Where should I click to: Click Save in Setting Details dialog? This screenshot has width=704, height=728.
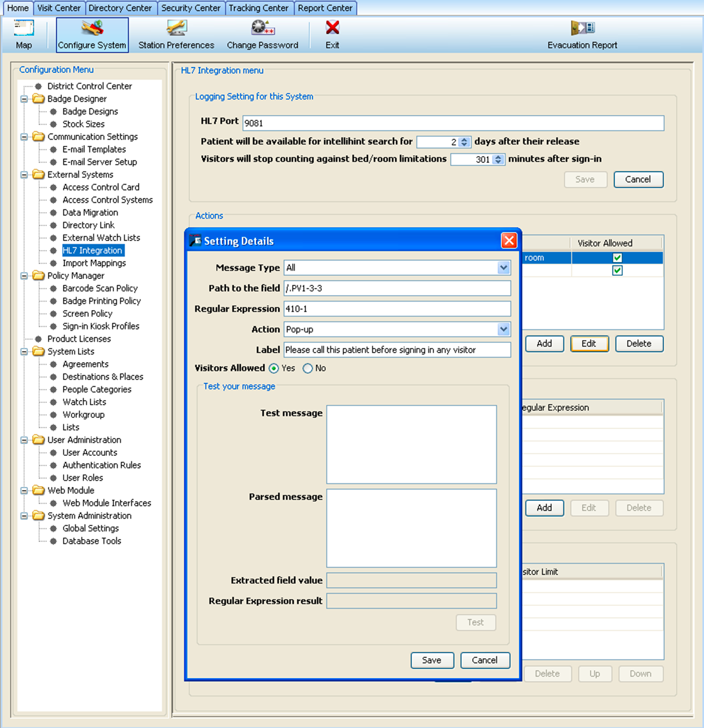click(x=432, y=660)
